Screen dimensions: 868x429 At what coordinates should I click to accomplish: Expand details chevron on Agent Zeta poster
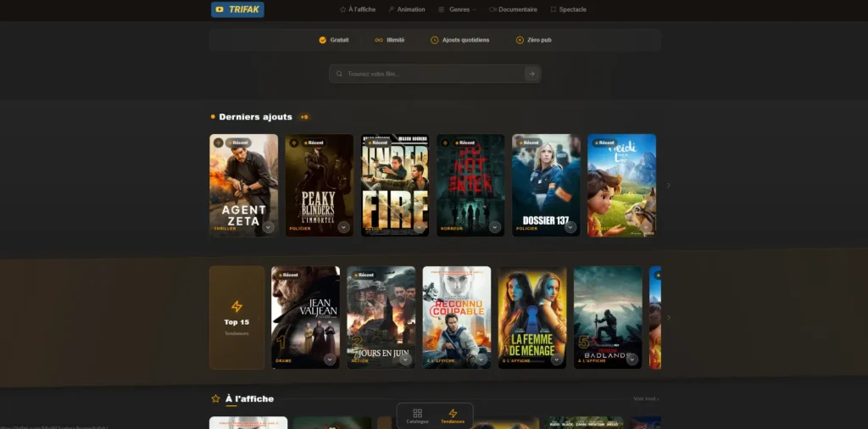[x=268, y=227]
